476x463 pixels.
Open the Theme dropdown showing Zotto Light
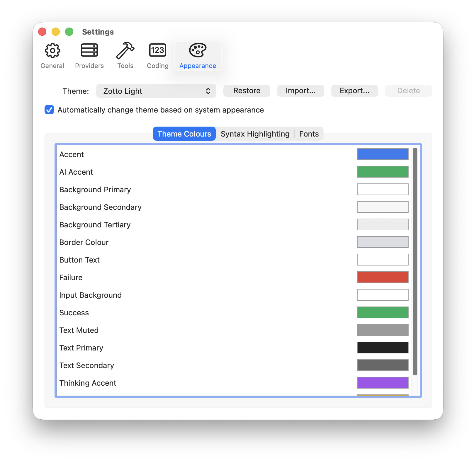pyautogui.click(x=156, y=91)
